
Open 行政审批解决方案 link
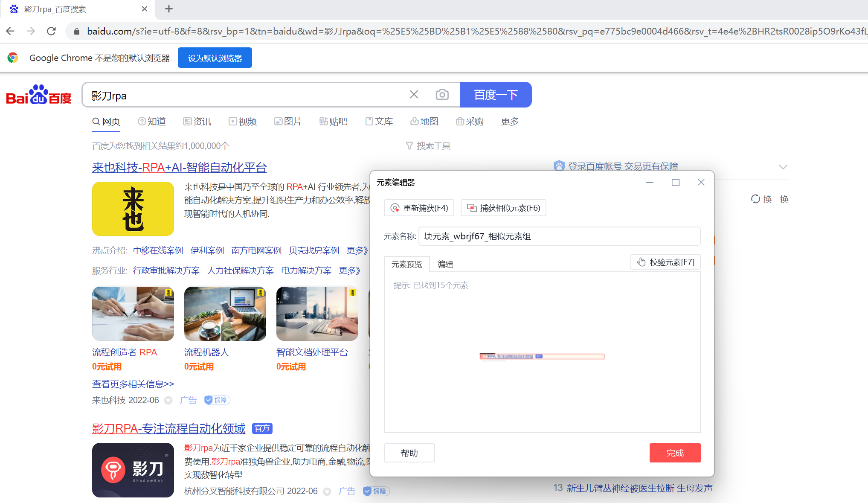(x=166, y=270)
